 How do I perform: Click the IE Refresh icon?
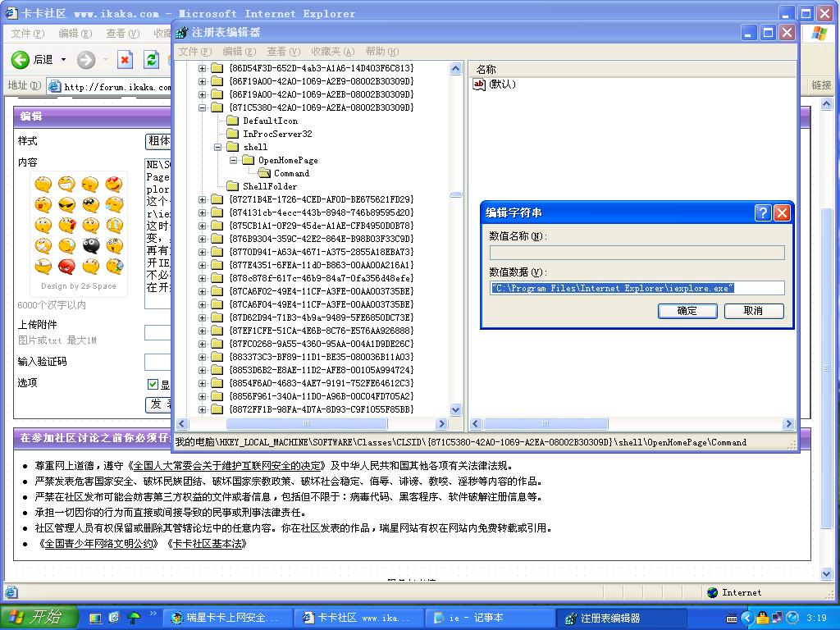(152, 59)
